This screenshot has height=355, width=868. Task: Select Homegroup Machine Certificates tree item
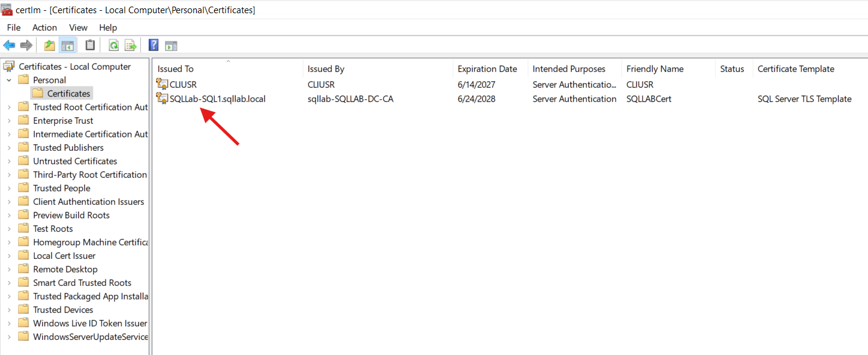90,242
